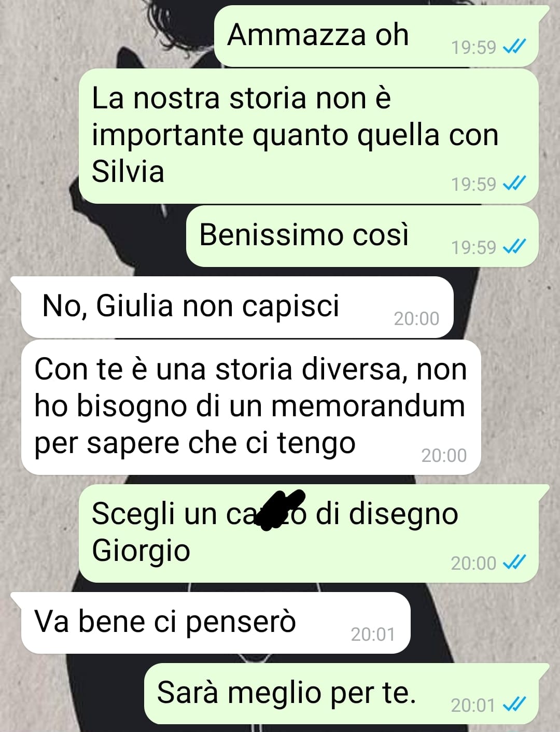Tap the black scribble censoring the word
The height and width of the screenshot is (732, 560).
click(x=279, y=510)
